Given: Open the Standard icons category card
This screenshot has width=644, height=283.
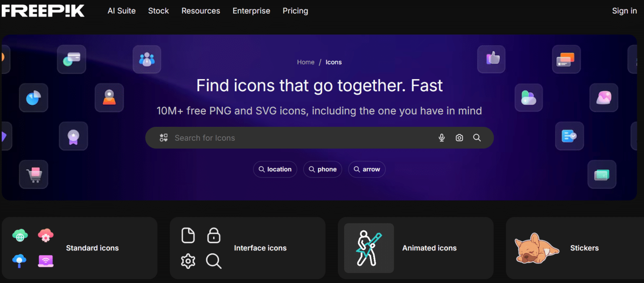Looking at the screenshot, I should [80, 248].
